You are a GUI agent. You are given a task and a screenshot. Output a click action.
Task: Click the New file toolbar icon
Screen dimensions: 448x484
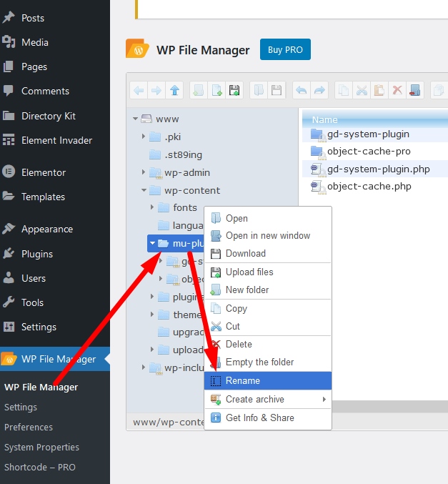coord(216,91)
